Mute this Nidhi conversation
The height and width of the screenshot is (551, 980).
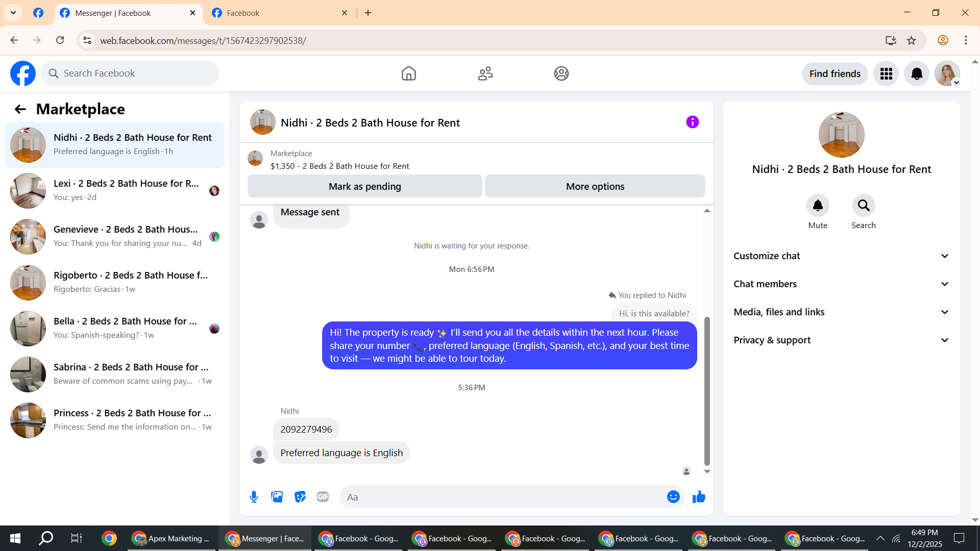(x=817, y=206)
